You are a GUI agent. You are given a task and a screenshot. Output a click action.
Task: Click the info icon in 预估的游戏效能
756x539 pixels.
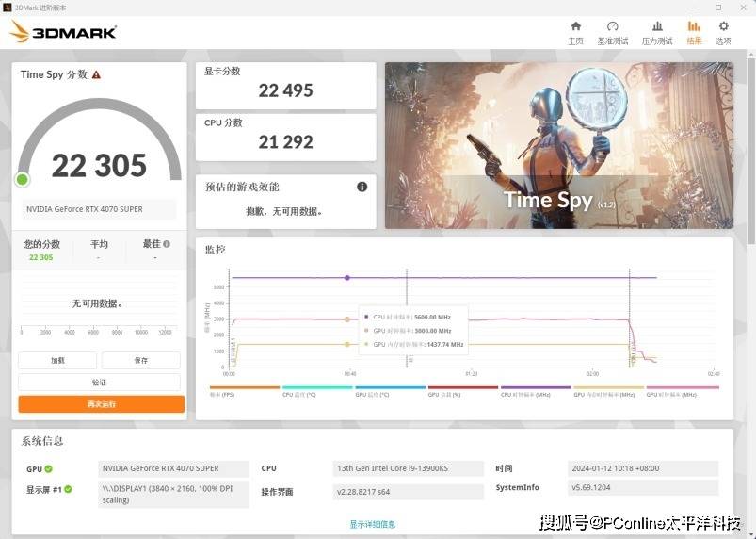(362, 187)
